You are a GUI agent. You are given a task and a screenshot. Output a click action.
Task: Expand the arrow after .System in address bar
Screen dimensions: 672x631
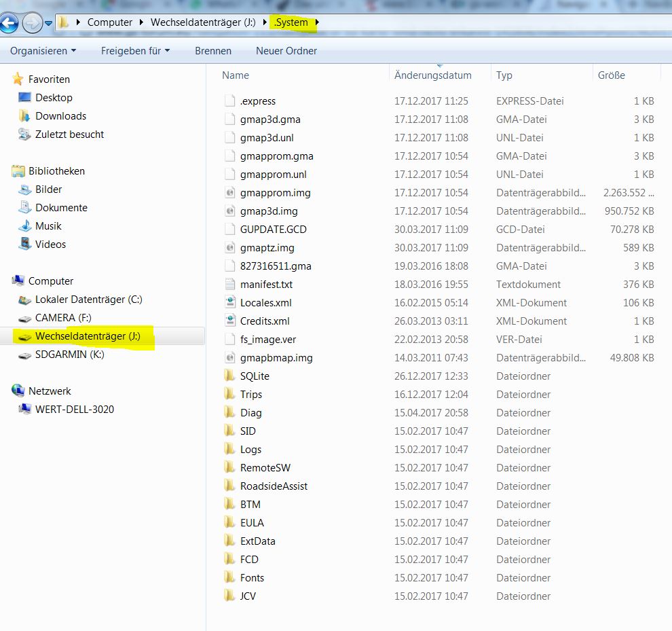coord(317,22)
